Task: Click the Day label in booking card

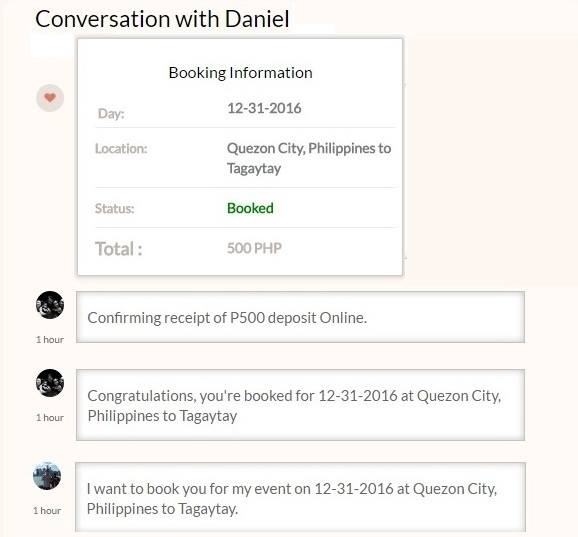Action: [x=111, y=114]
